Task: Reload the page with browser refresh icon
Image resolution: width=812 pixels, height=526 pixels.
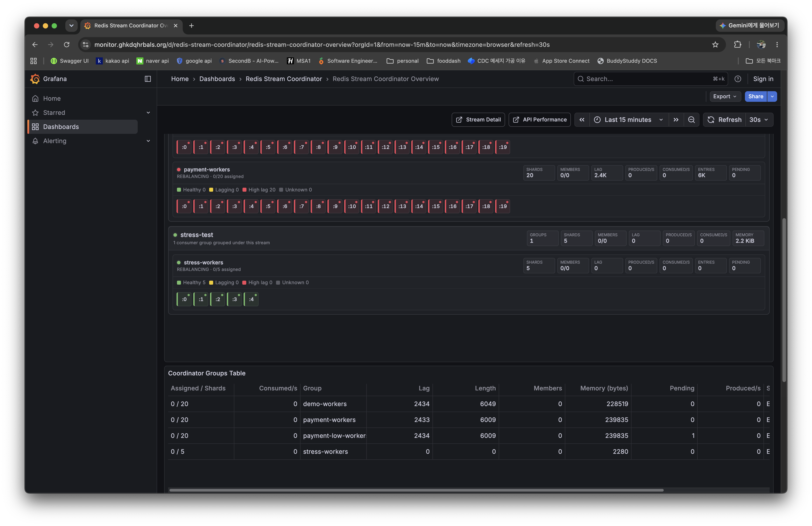Action: click(67, 44)
